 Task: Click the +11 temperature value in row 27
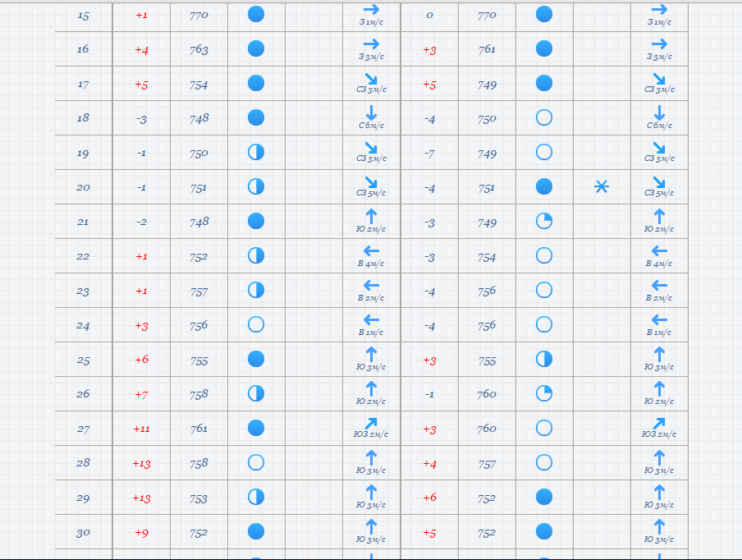141,429
